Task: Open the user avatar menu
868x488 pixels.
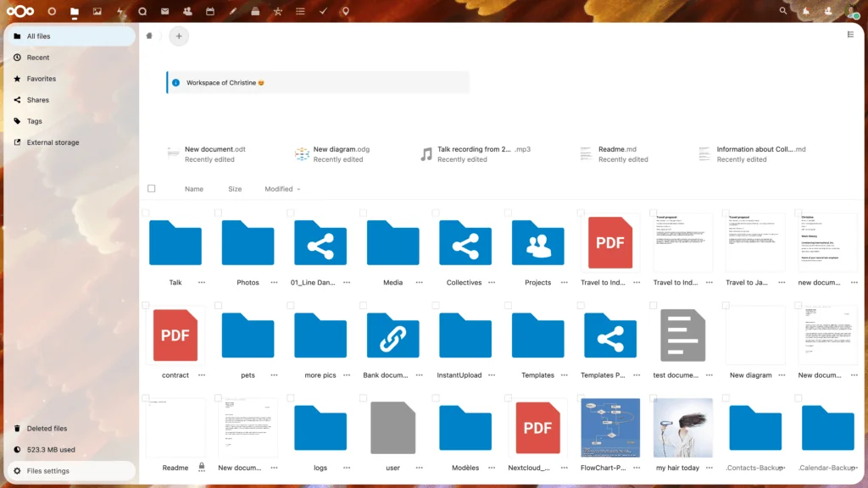Action: pyautogui.click(x=852, y=11)
